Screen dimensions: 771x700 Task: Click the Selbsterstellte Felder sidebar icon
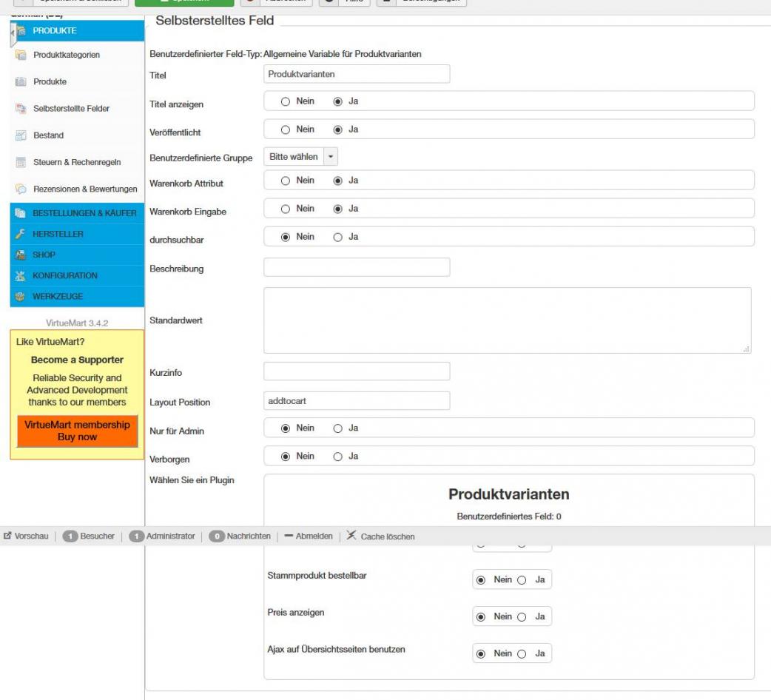point(21,109)
